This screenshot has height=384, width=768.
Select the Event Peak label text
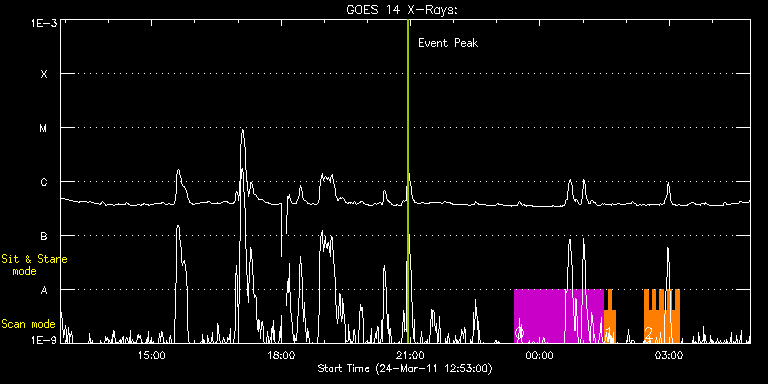(x=448, y=43)
